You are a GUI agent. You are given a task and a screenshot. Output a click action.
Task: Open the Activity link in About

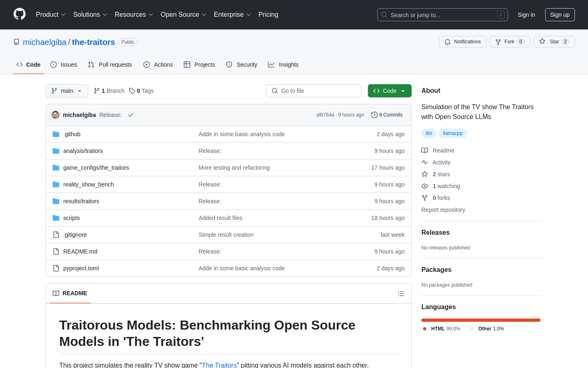point(436,162)
